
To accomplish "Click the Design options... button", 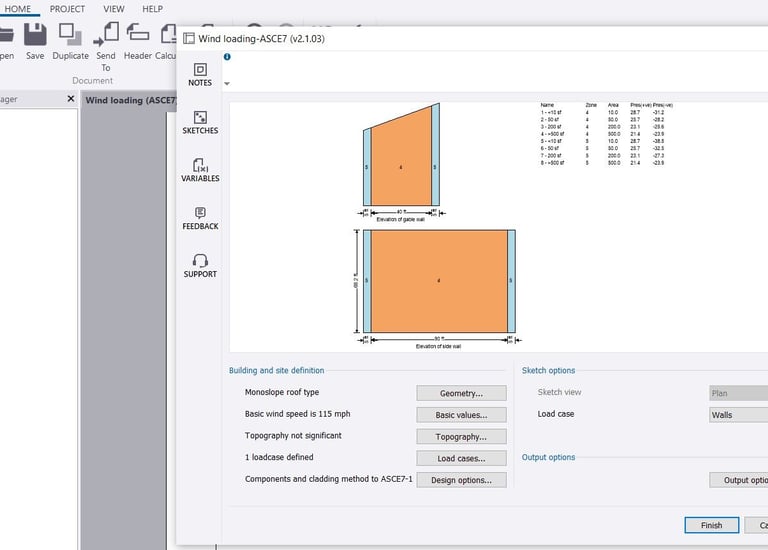I will (461, 480).
